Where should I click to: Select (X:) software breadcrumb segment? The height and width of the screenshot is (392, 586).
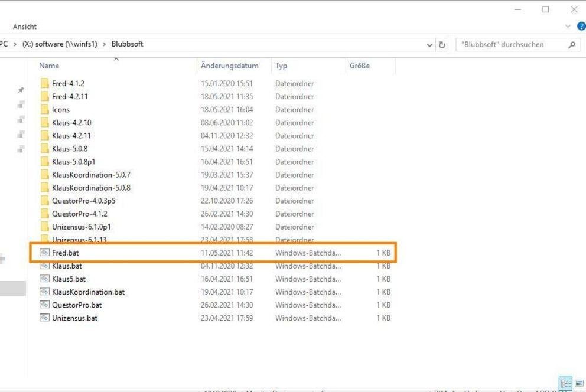click(60, 44)
